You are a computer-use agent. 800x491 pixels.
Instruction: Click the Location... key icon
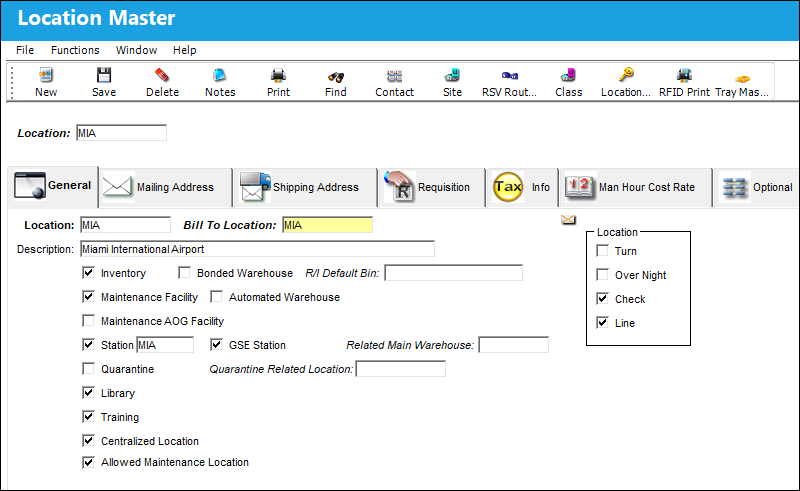pyautogui.click(x=626, y=75)
